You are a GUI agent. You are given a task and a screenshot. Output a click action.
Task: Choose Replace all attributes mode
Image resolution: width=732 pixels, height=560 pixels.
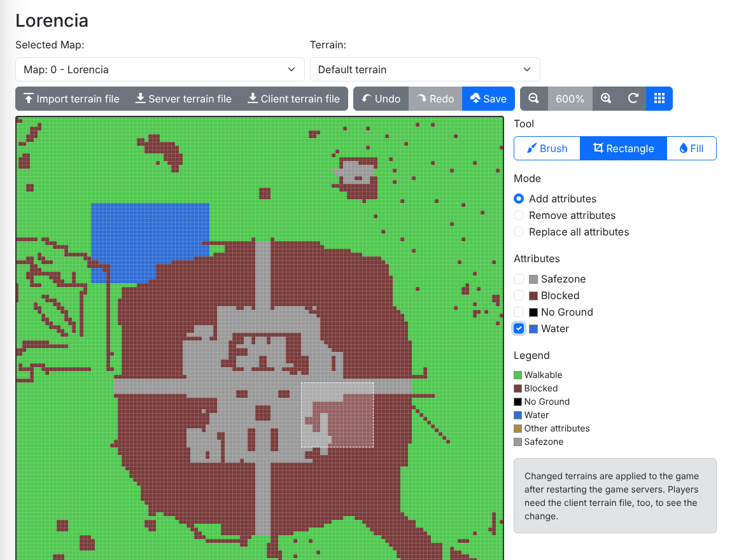point(519,232)
